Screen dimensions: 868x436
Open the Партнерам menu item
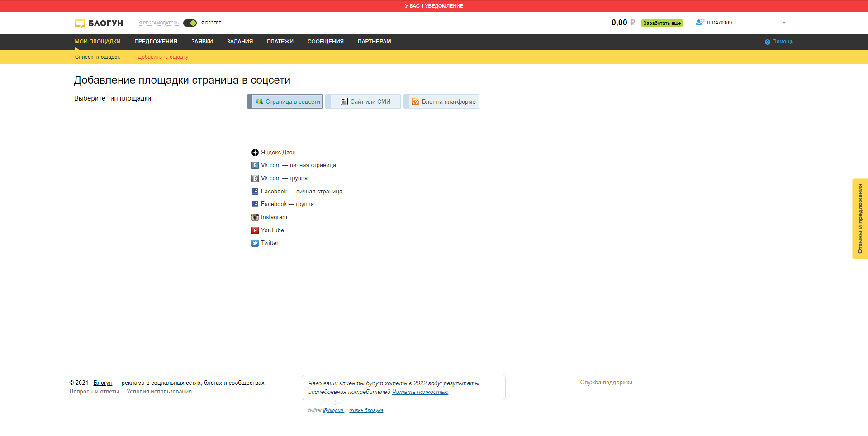(375, 42)
